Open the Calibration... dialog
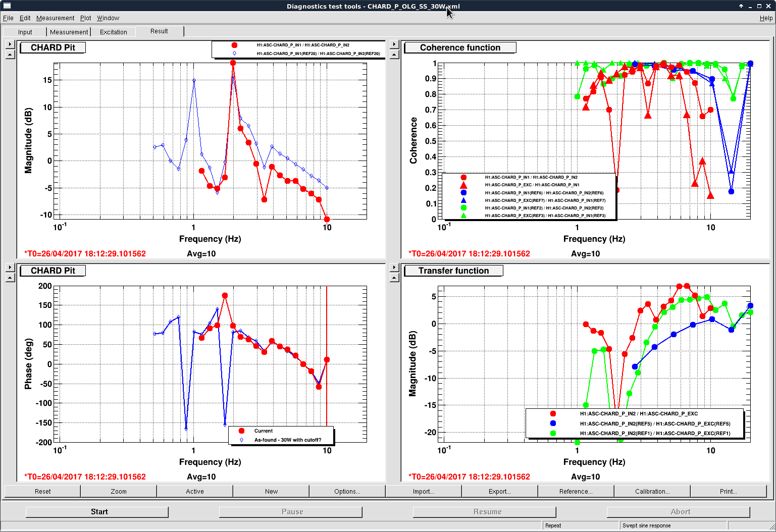The image size is (776, 532). click(x=652, y=491)
